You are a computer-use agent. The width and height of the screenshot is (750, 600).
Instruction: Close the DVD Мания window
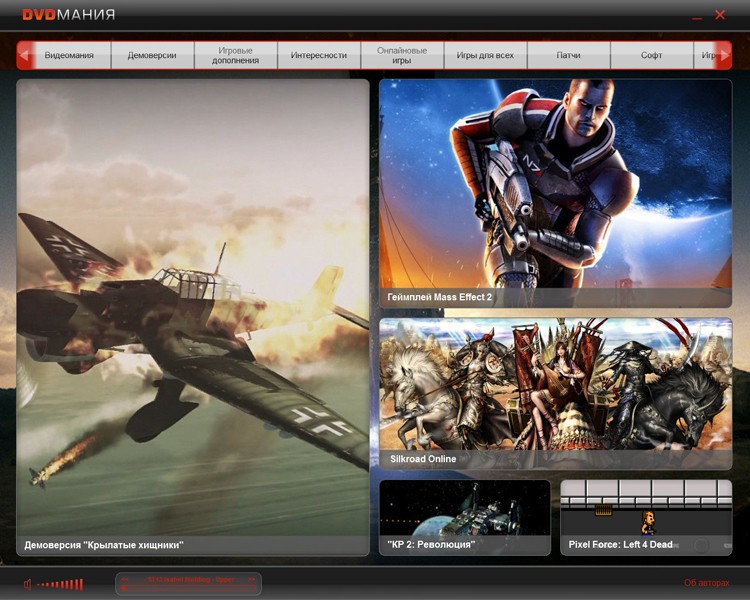pyautogui.click(x=720, y=15)
